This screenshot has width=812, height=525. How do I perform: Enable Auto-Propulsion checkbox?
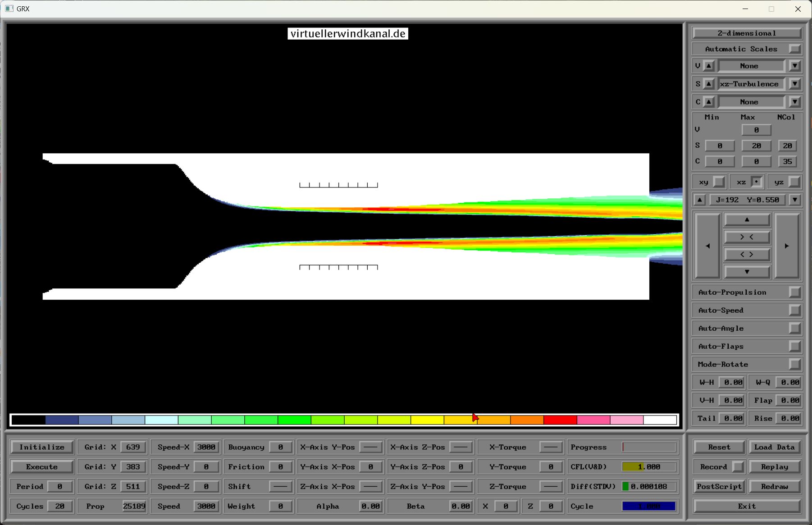coord(795,292)
